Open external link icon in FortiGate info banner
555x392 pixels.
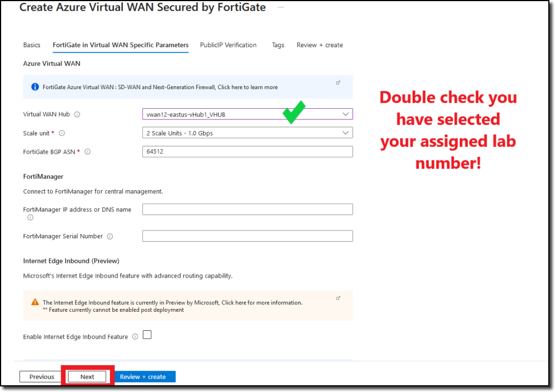[338, 82]
